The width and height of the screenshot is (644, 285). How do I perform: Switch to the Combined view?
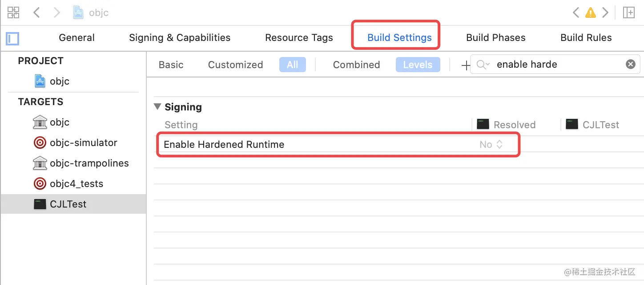tap(356, 65)
